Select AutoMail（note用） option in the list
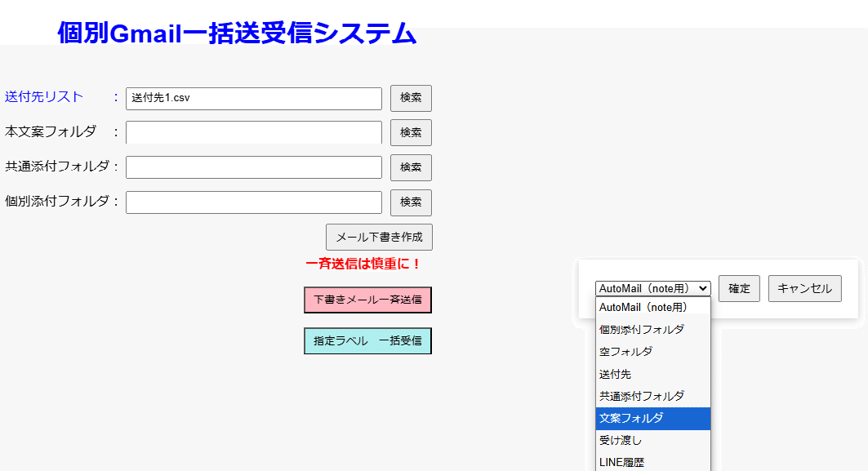The width and height of the screenshot is (868, 471). (653, 307)
